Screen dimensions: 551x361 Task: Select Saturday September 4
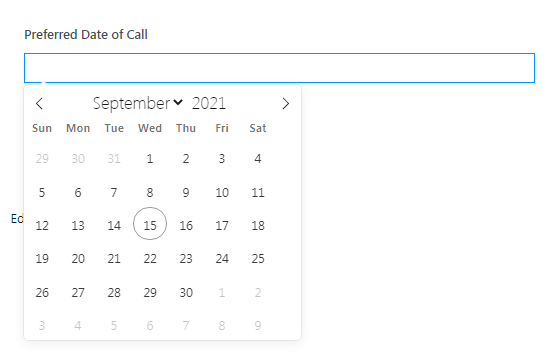point(258,159)
